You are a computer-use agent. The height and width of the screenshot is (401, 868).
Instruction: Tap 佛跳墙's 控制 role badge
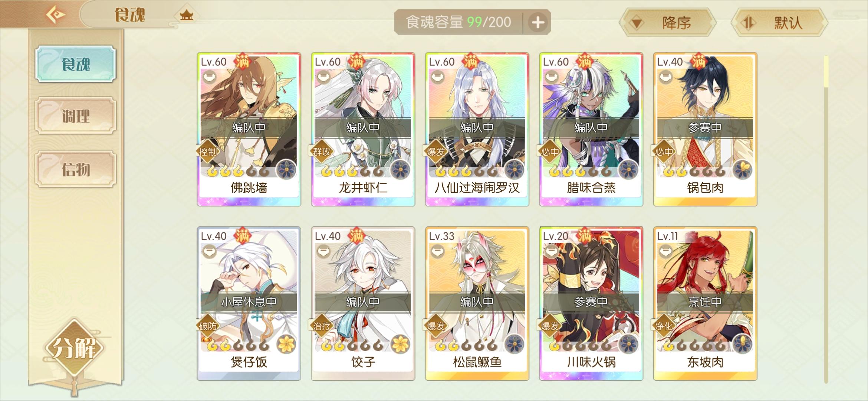pyautogui.click(x=208, y=152)
